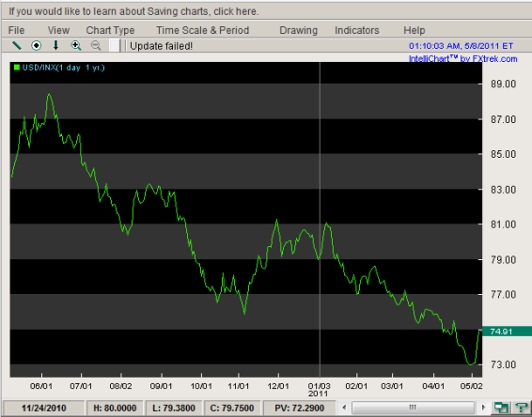Screen dimensions: 532x417
Task: Open the Chart Type menu
Action: tap(110, 30)
